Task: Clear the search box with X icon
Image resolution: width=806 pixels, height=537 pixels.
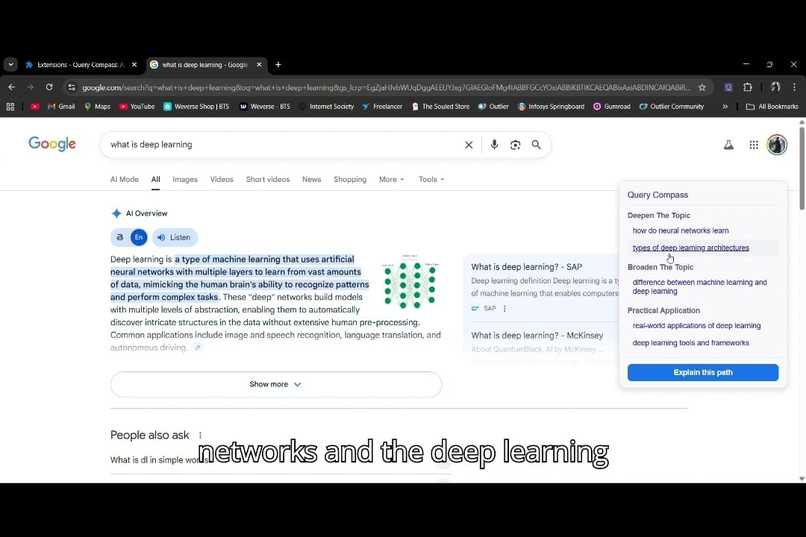Action: (468, 145)
